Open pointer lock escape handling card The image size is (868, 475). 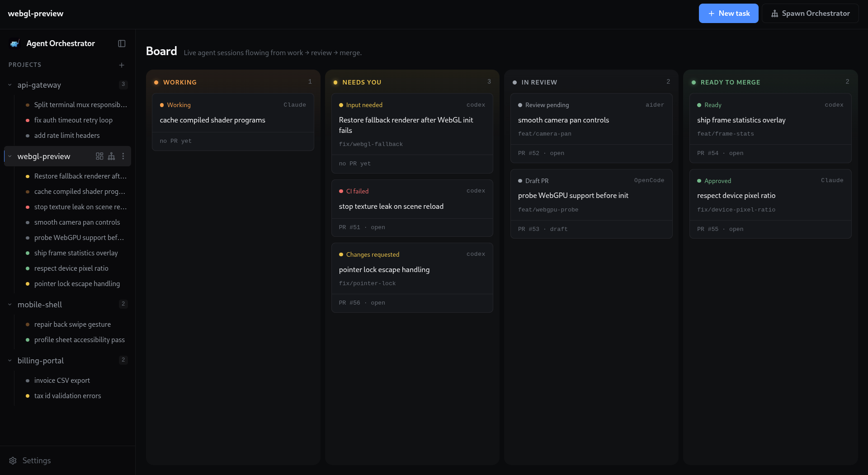coord(412,277)
